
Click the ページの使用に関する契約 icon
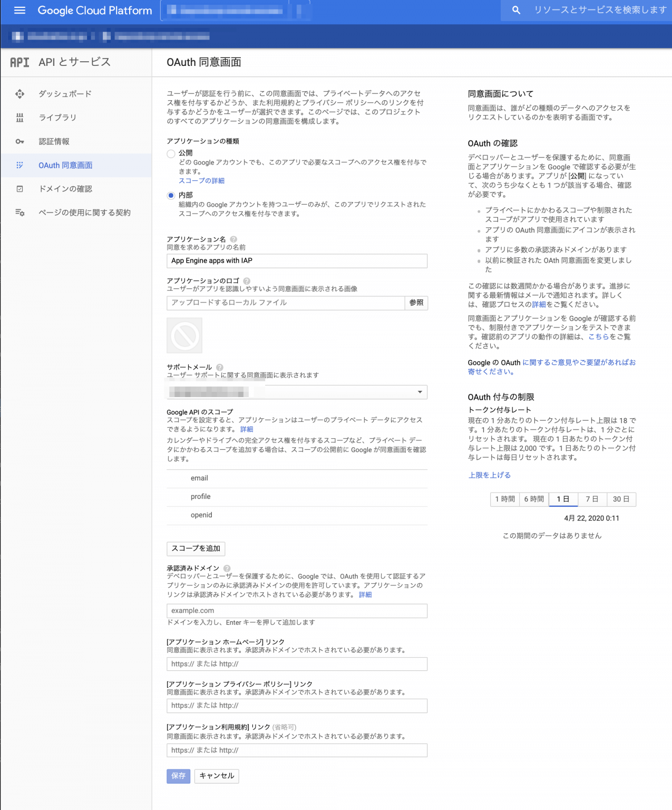(20, 213)
